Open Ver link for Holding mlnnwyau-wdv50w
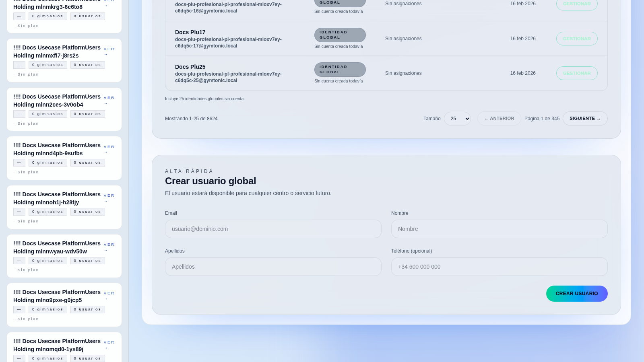 [109, 247]
